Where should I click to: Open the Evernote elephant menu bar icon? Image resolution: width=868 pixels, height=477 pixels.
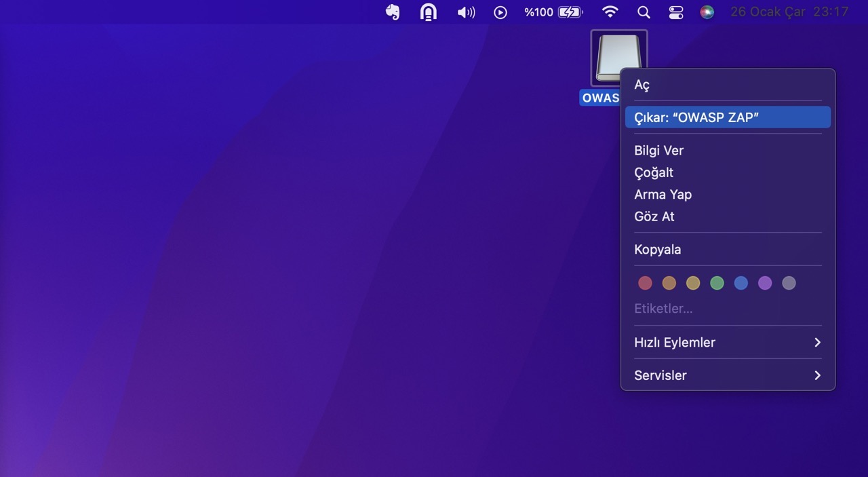coord(393,12)
